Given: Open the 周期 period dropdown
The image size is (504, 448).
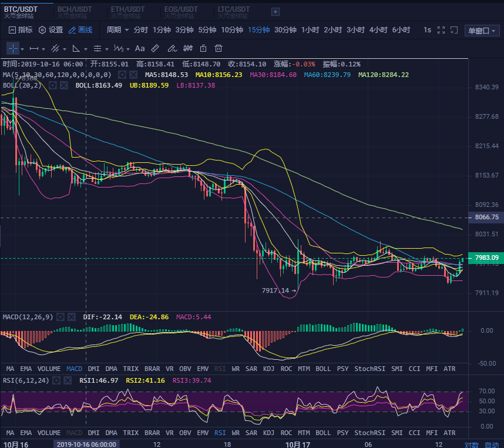Looking at the screenshot, I should point(117,30).
